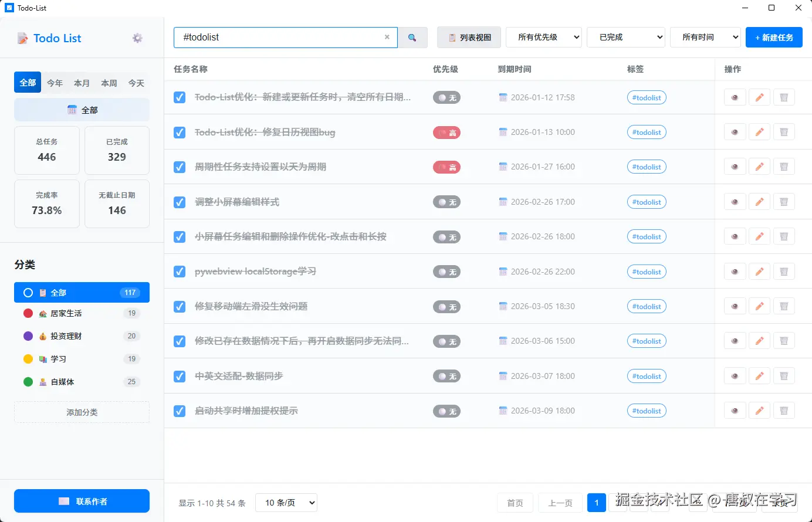The width and height of the screenshot is (812, 522).
Task: Open the settings gear beside Todo List title
Action: coord(137,38)
